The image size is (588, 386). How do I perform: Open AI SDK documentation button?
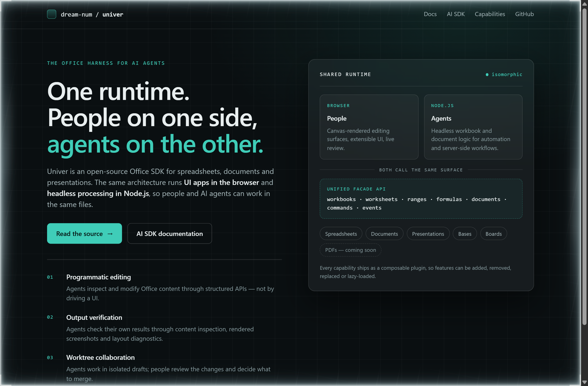[170, 233]
